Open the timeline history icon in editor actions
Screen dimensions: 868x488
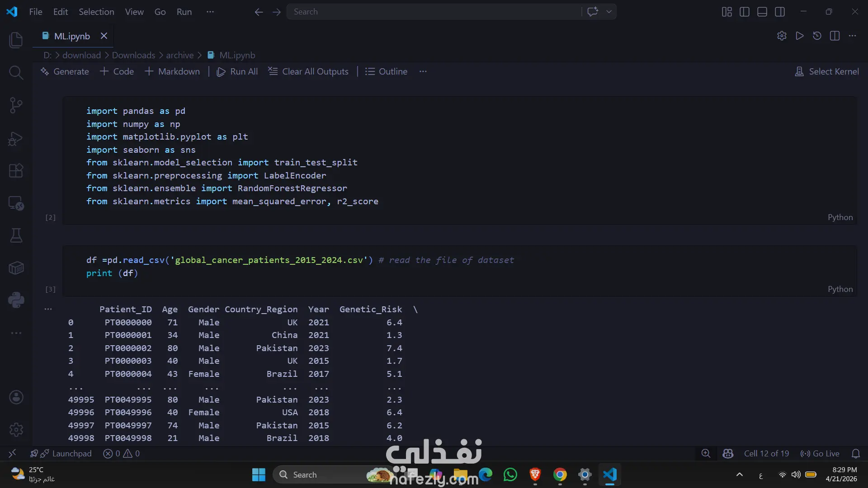tap(817, 36)
